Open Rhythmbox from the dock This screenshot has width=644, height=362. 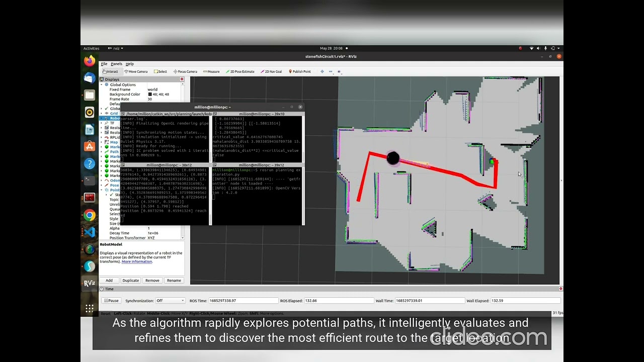click(90, 112)
